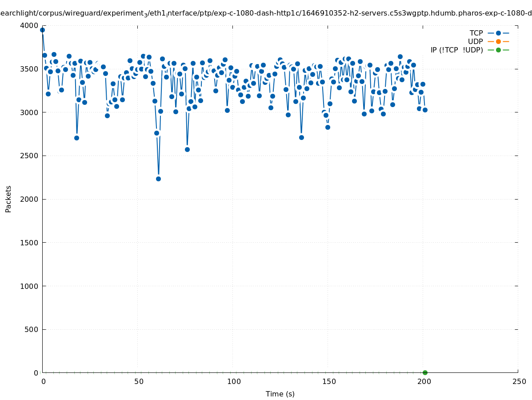The height and width of the screenshot is (400, 532).
Task: Click the Packets y-axis label
Action: click(x=8, y=199)
